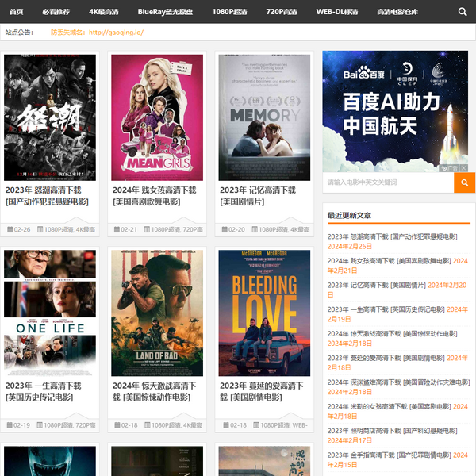Click the calendar icon beside date 02-19
This screenshot has width=476, height=476.
[x=9, y=425]
